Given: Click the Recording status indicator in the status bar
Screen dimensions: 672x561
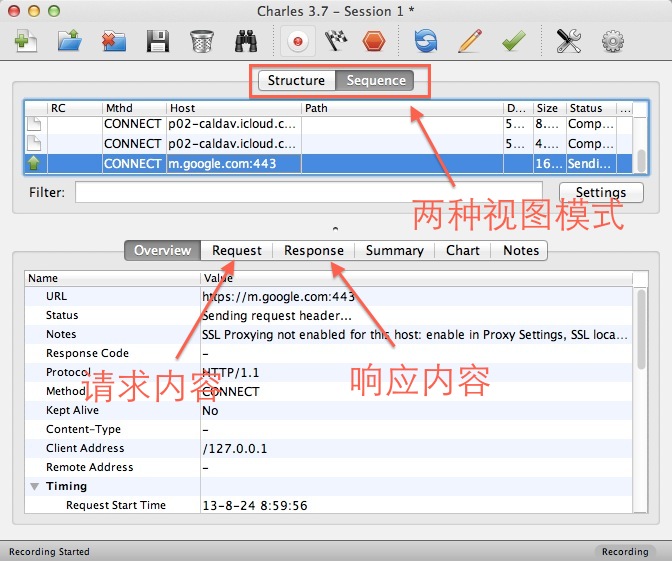Looking at the screenshot, I should (625, 552).
